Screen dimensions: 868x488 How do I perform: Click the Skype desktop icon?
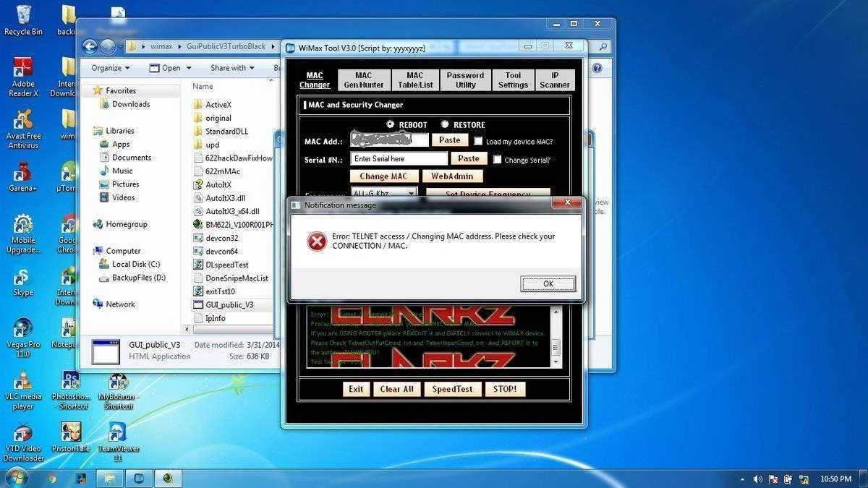tap(23, 282)
